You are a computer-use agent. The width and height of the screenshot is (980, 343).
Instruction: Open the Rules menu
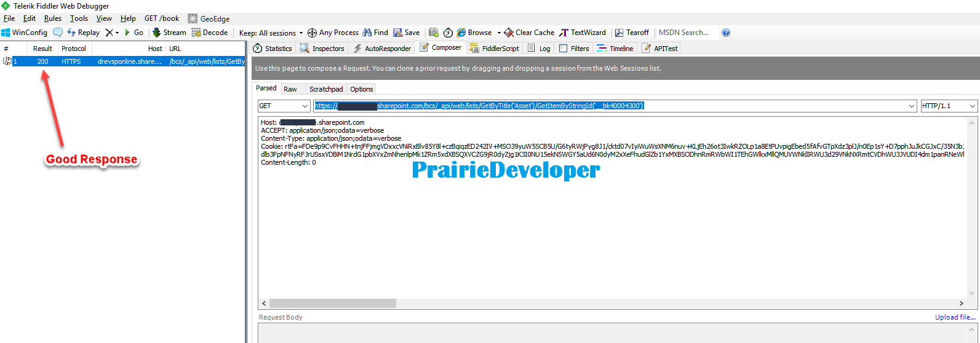(53, 18)
